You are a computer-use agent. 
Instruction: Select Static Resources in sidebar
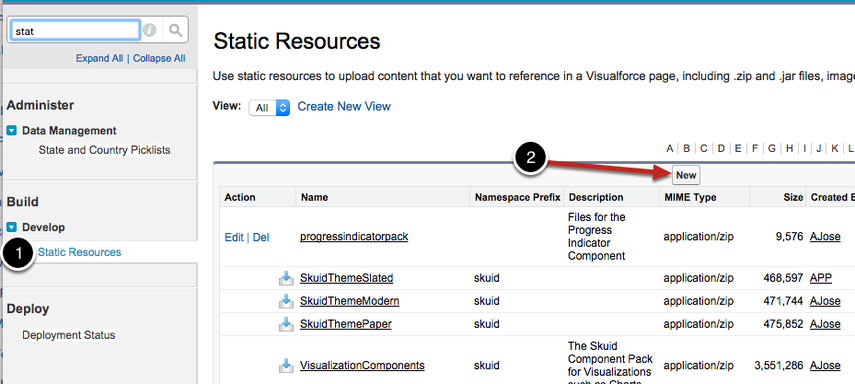[80, 253]
